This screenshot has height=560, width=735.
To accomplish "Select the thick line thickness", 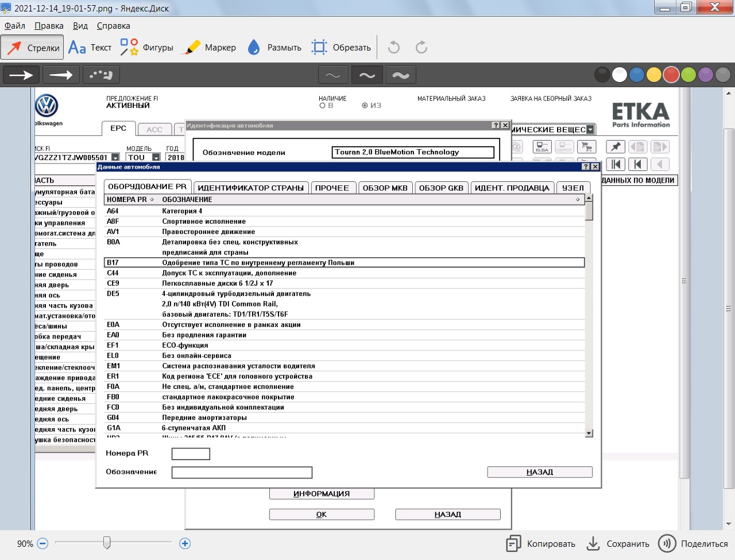I will [x=401, y=75].
